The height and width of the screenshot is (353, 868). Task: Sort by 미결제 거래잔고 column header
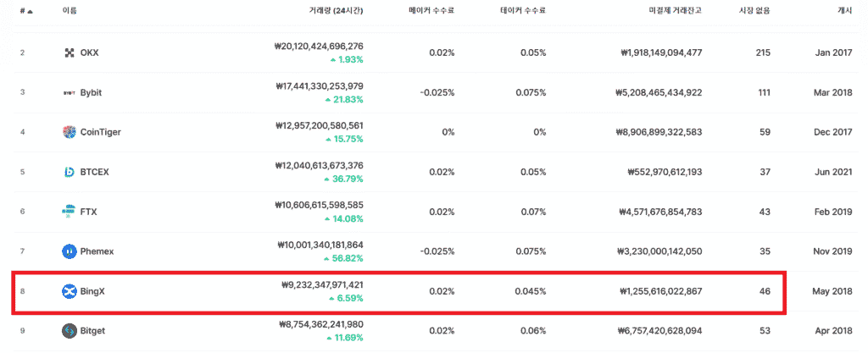click(670, 11)
